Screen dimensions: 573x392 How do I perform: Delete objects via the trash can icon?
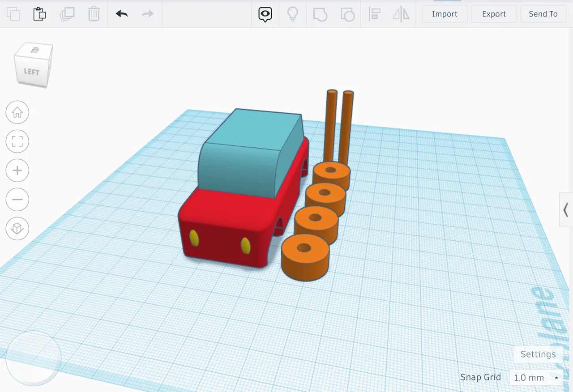tap(94, 14)
